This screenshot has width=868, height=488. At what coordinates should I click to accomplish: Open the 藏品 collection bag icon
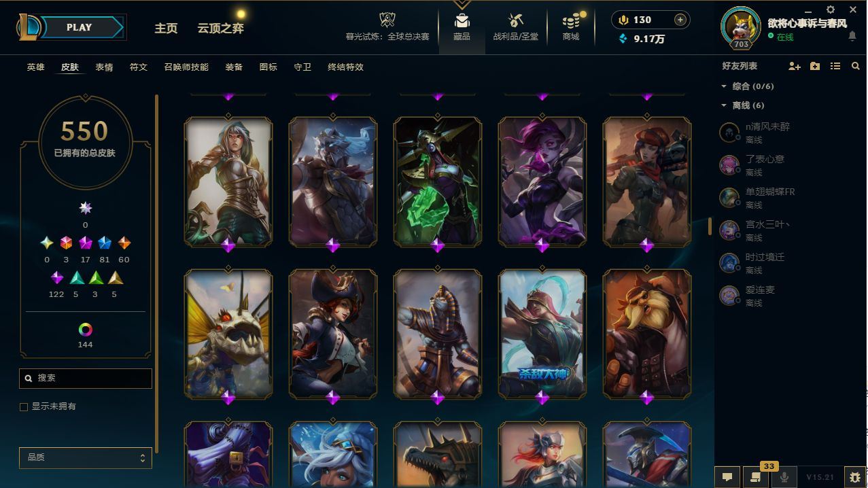coord(462,20)
